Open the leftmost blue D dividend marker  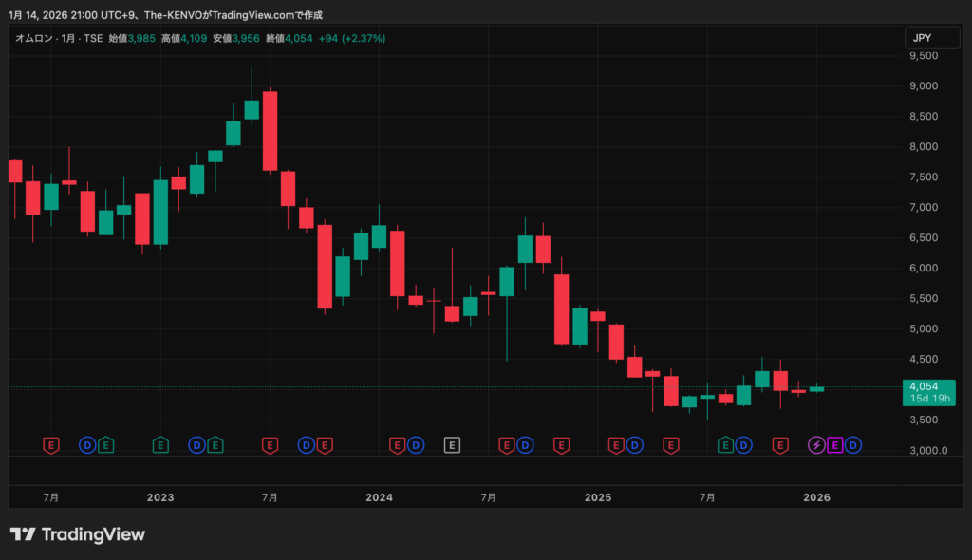[x=87, y=444]
